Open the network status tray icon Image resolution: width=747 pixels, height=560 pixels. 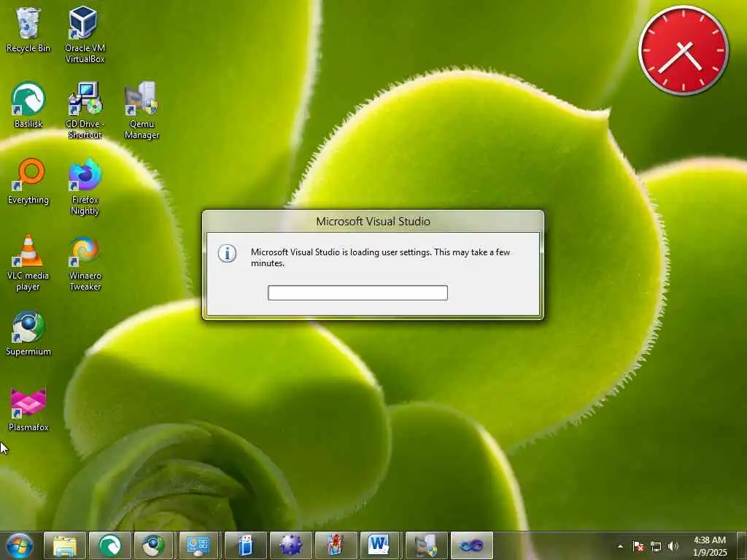656,546
